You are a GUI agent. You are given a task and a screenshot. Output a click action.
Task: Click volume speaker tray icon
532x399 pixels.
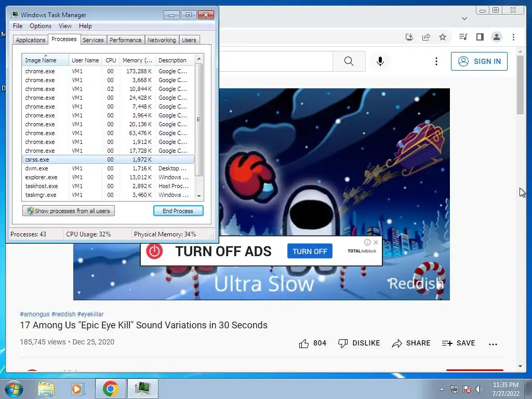tap(480, 389)
